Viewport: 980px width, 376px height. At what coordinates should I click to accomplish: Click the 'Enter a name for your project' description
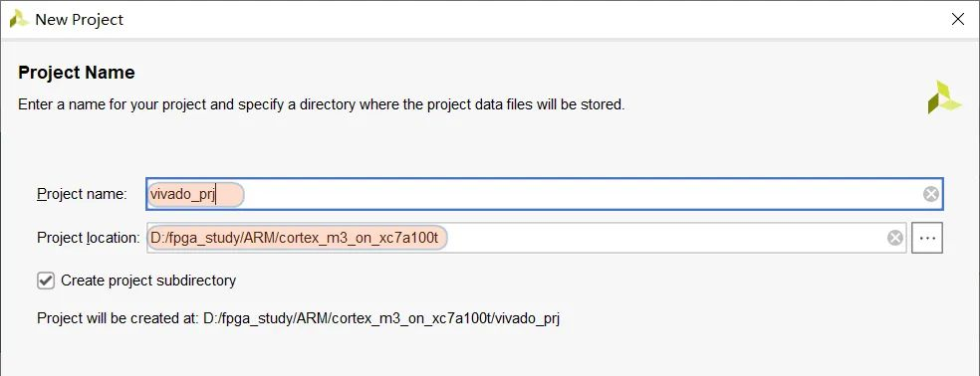pyautogui.click(x=322, y=104)
